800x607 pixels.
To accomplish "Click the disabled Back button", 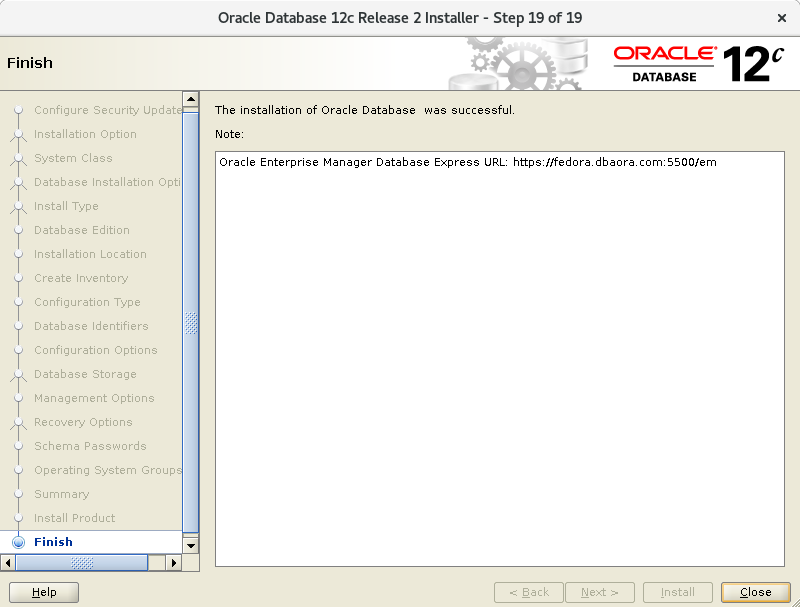I will (x=529, y=592).
